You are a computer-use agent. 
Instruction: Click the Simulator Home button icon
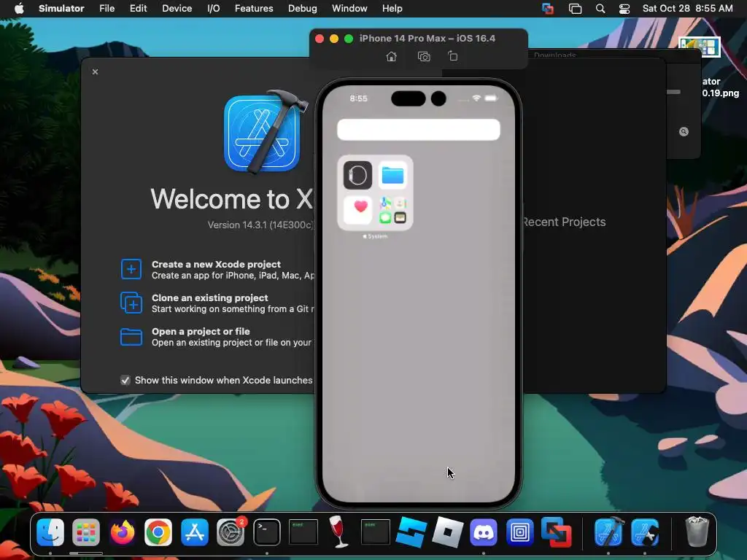pyautogui.click(x=391, y=57)
